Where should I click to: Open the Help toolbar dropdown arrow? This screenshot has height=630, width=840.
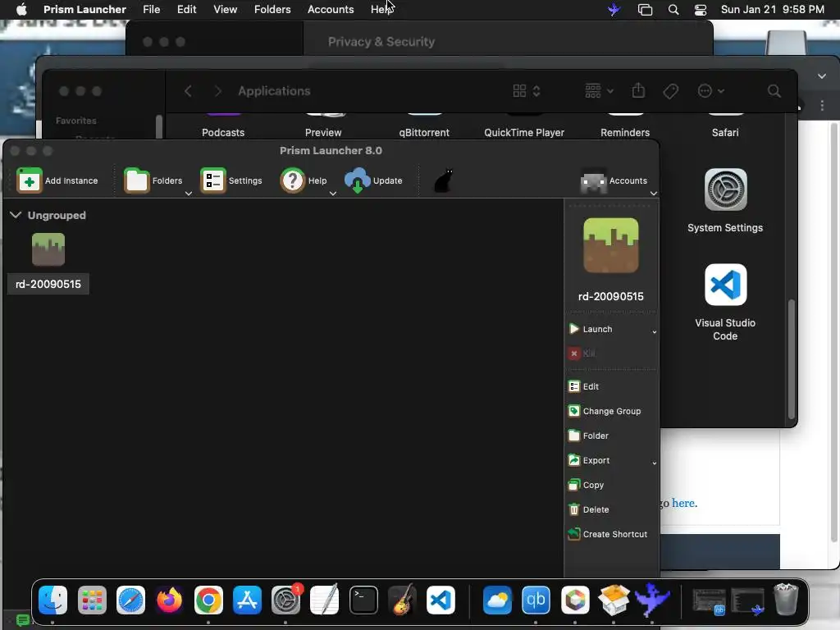[333, 194]
